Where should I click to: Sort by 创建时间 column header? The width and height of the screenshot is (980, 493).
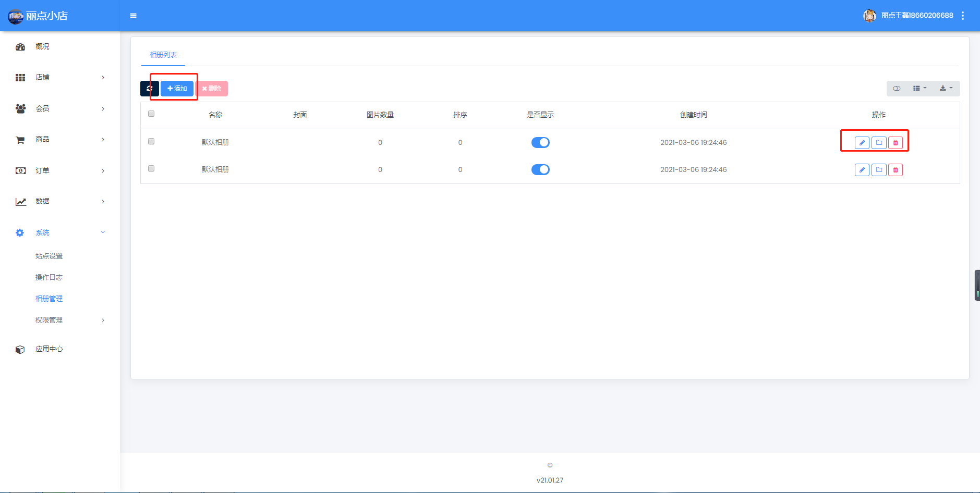coord(694,115)
